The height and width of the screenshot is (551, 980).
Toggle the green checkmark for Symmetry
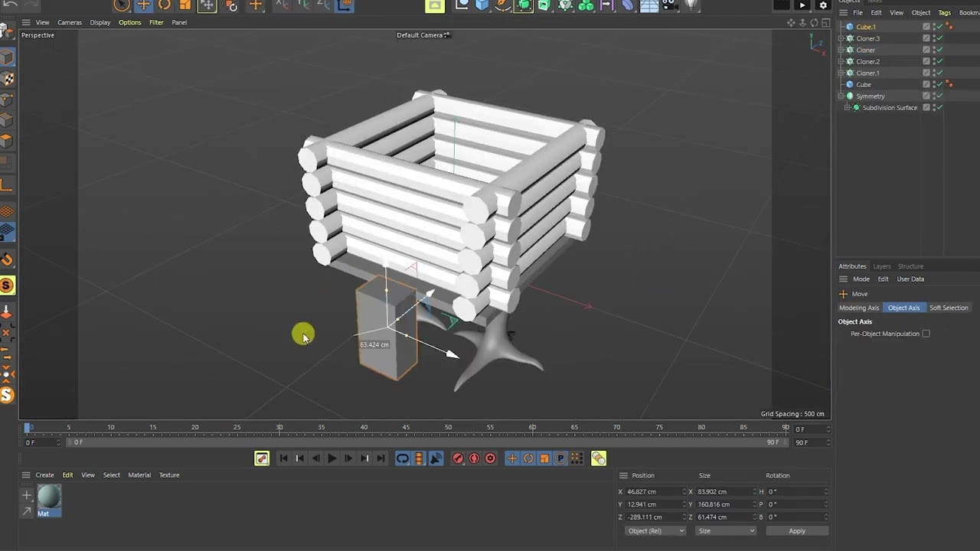(x=939, y=96)
